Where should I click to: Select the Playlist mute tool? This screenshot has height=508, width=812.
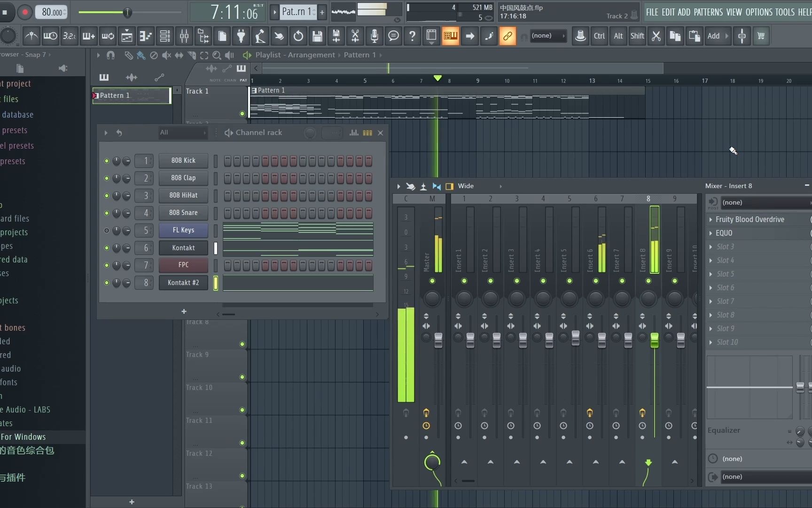[166, 55]
